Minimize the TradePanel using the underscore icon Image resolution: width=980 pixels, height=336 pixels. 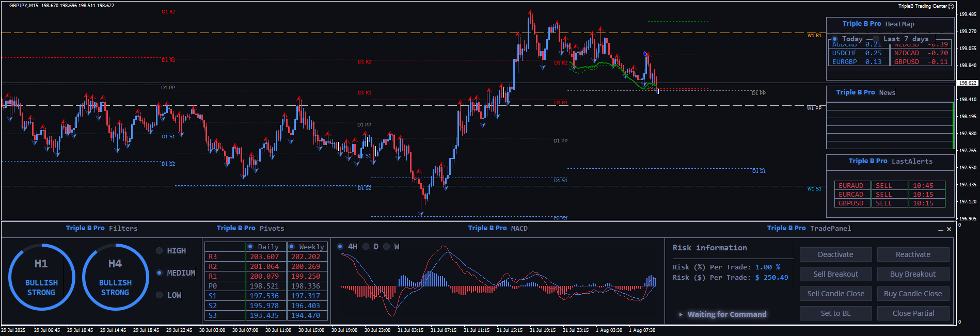click(x=940, y=230)
